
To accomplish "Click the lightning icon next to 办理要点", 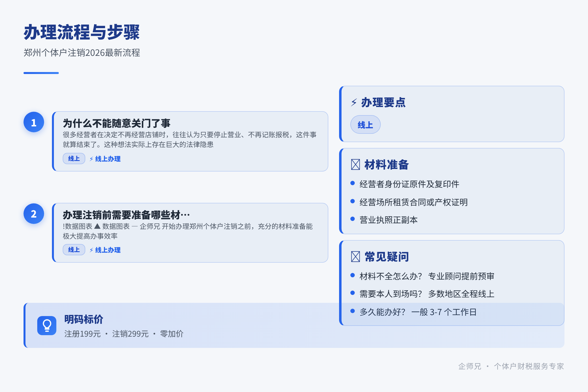I will tap(354, 102).
